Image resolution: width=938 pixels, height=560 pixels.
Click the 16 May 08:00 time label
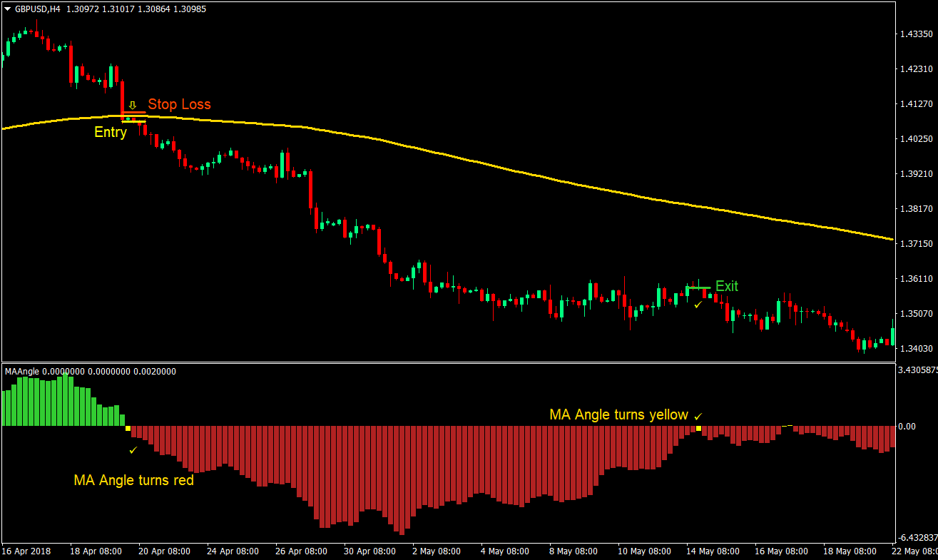(780, 551)
